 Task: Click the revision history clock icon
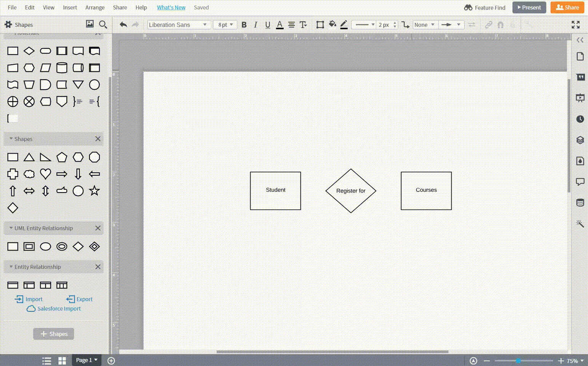pyautogui.click(x=580, y=119)
